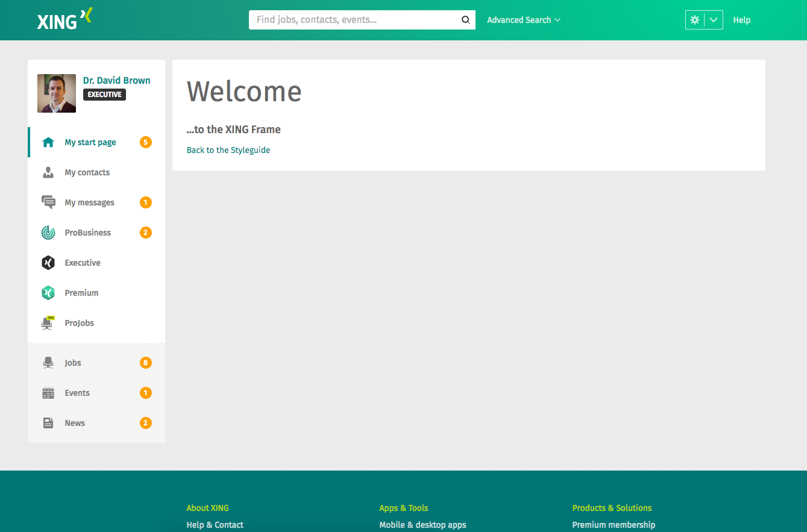Open the Help & Contact footer link

point(215,525)
